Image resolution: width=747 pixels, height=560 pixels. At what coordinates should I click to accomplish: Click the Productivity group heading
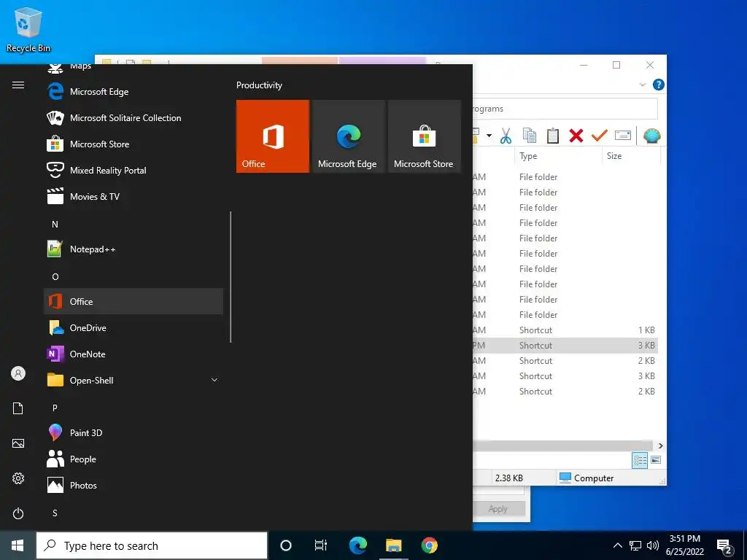pyautogui.click(x=259, y=85)
